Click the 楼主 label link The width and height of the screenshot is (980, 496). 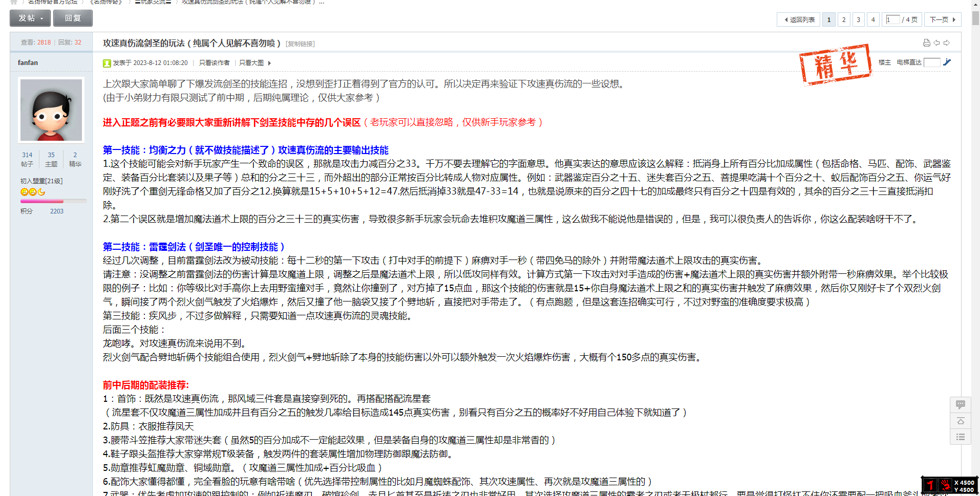tap(885, 62)
